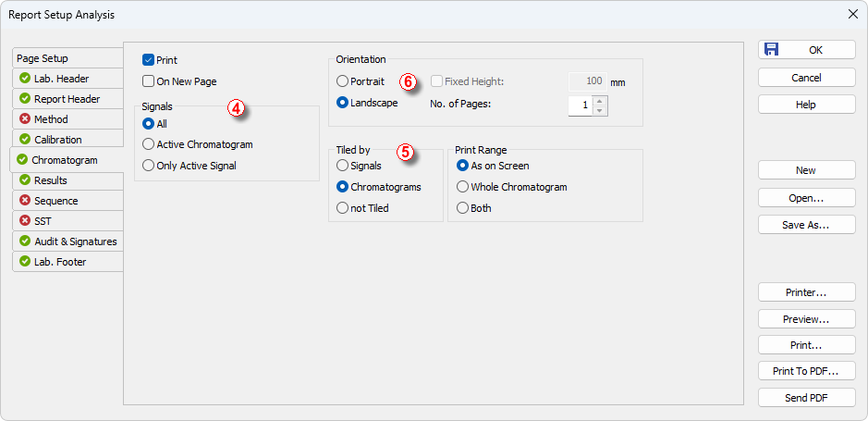Click the green check icon beside Lab. Footer
Screen dimensions: 868x421
coord(25,262)
